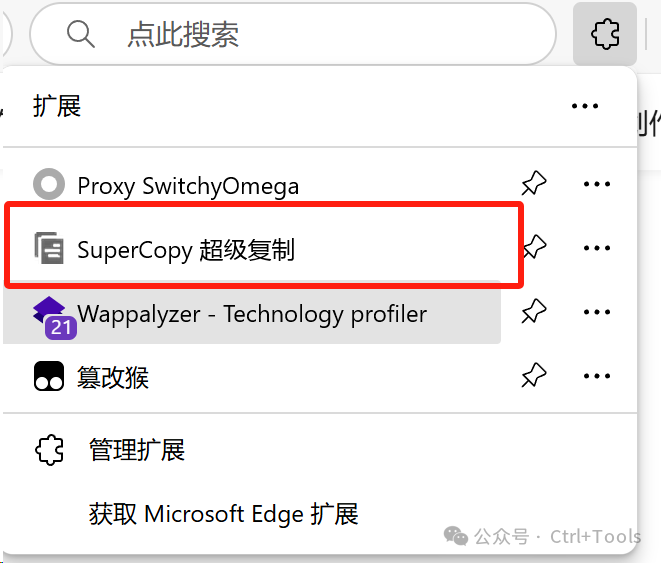Open more actions for Proxy SwitchyOmega

tap(596, 184)
